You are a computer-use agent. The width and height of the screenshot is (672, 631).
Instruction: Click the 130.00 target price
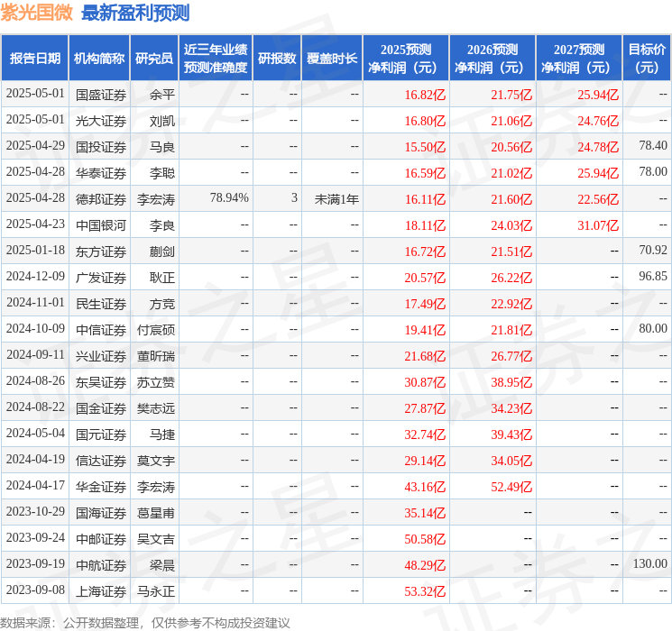click(649, 563)
